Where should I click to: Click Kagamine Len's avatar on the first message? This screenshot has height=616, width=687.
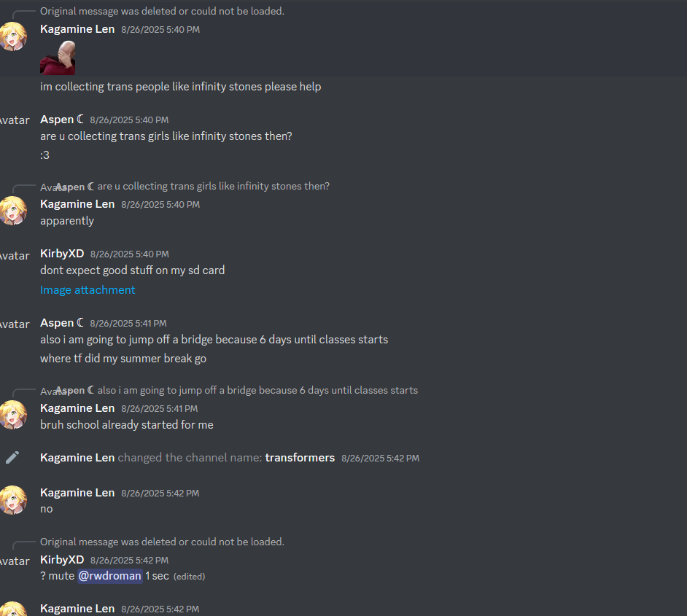pyautogui.click(x=12, y=36)
